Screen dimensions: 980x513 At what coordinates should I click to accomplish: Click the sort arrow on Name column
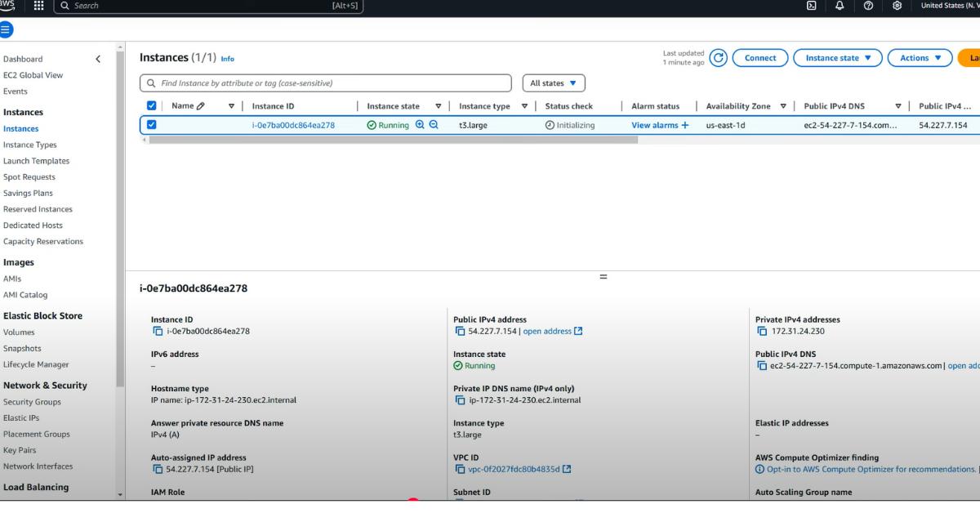click(x=231, y=106)
